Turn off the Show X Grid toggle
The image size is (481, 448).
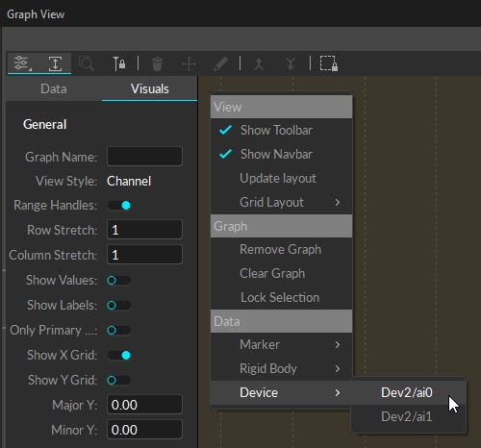pyautogui.click(x=119, y=356)
